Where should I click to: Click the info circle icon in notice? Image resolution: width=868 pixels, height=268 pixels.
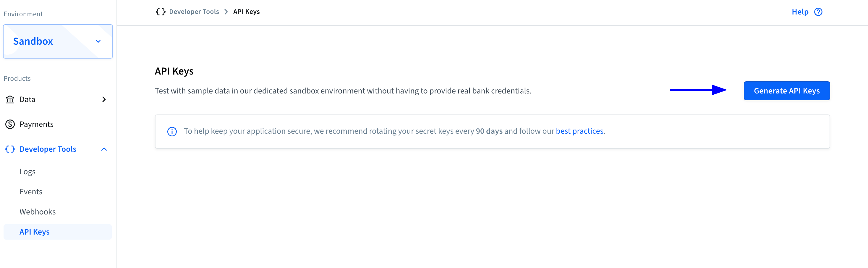click(172, 131)
